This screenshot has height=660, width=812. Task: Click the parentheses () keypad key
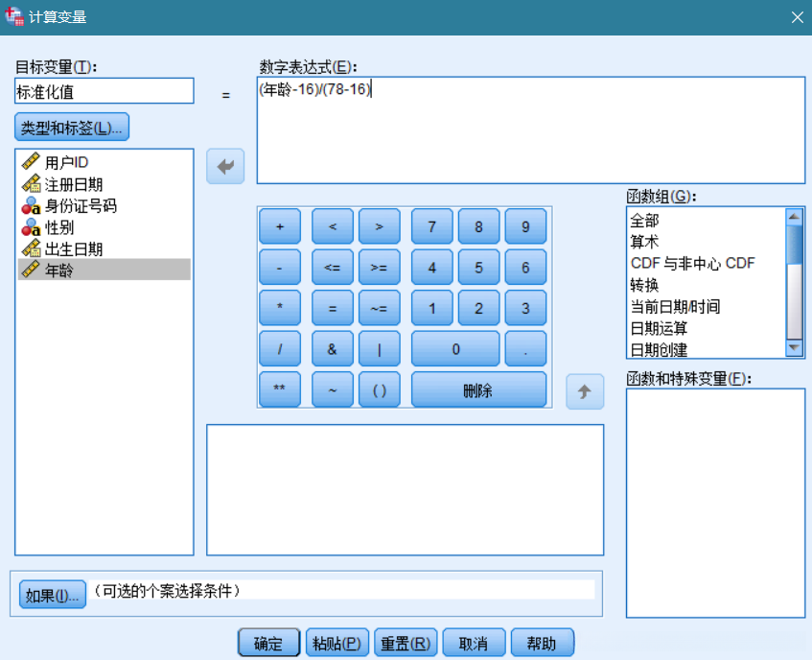[x=381, y=390]
